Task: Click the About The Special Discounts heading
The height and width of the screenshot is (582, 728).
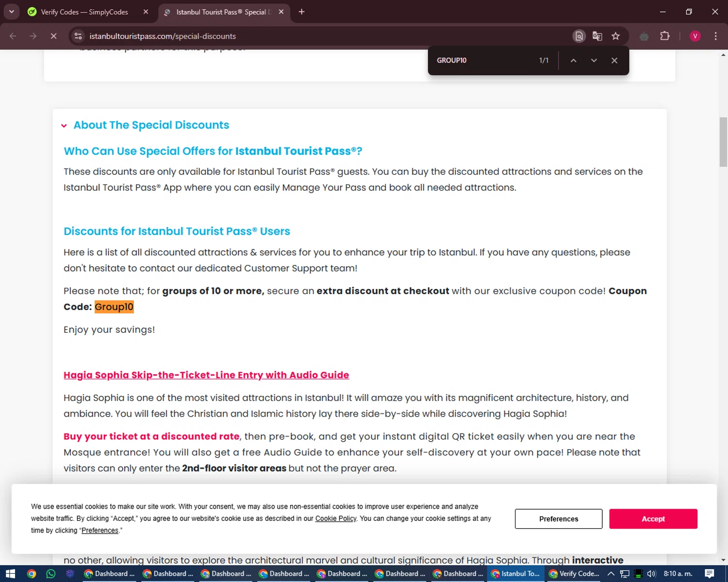Action: tap(151, 125)
